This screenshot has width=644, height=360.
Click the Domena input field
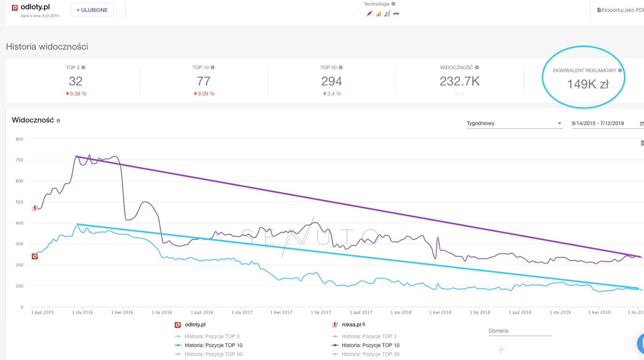click(520, 331)
